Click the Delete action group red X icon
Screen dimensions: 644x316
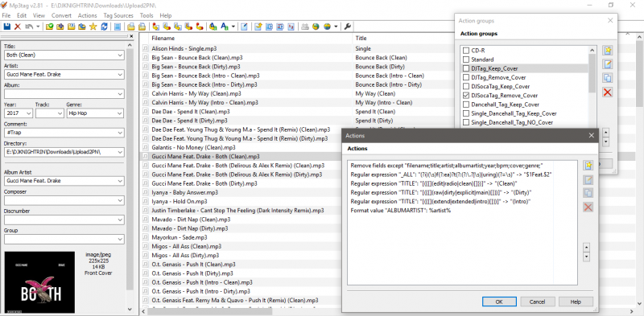coord(608,92)
